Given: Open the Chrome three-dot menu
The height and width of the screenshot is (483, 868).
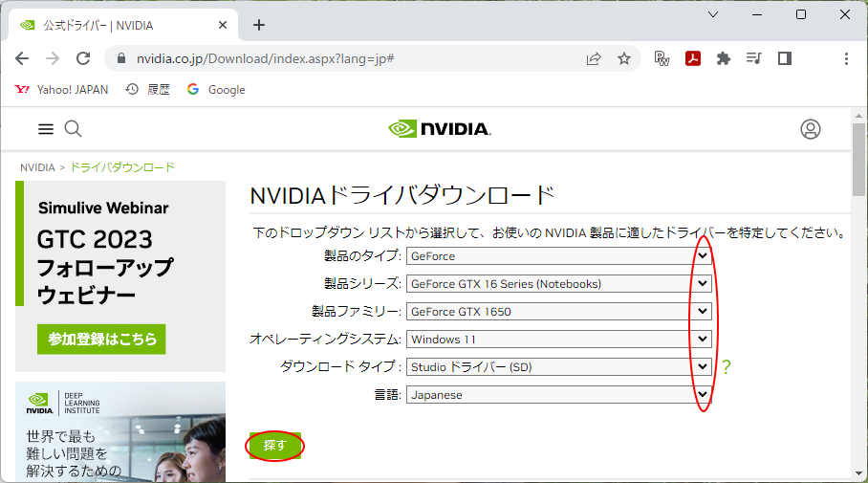Looking at the screenshot, I should click(846, 58).
